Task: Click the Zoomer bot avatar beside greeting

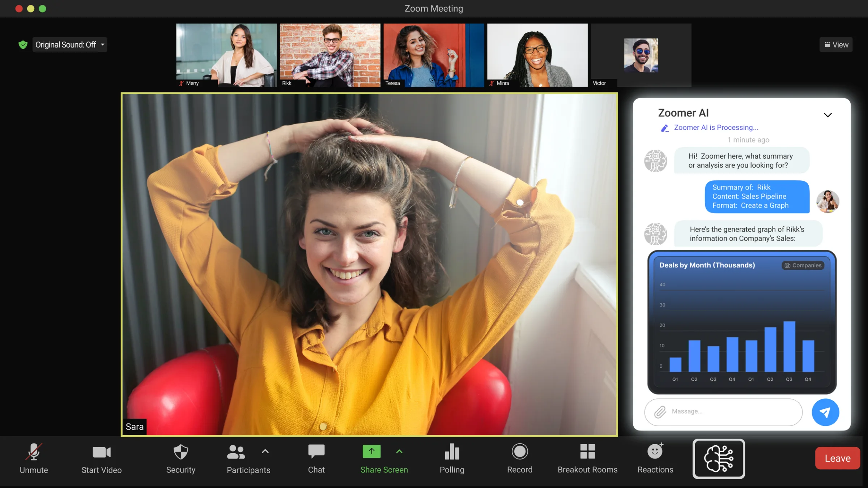Action: click(x=655, y=160)
